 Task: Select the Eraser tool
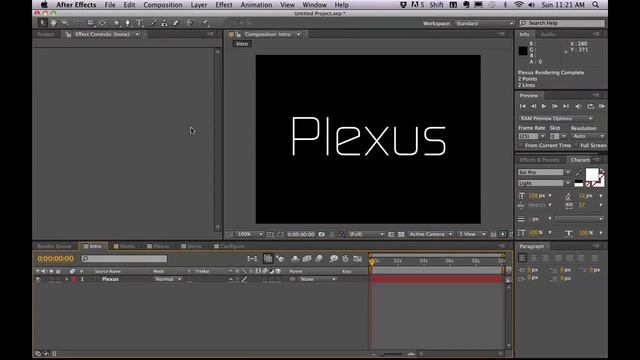[x=176, y=23]
